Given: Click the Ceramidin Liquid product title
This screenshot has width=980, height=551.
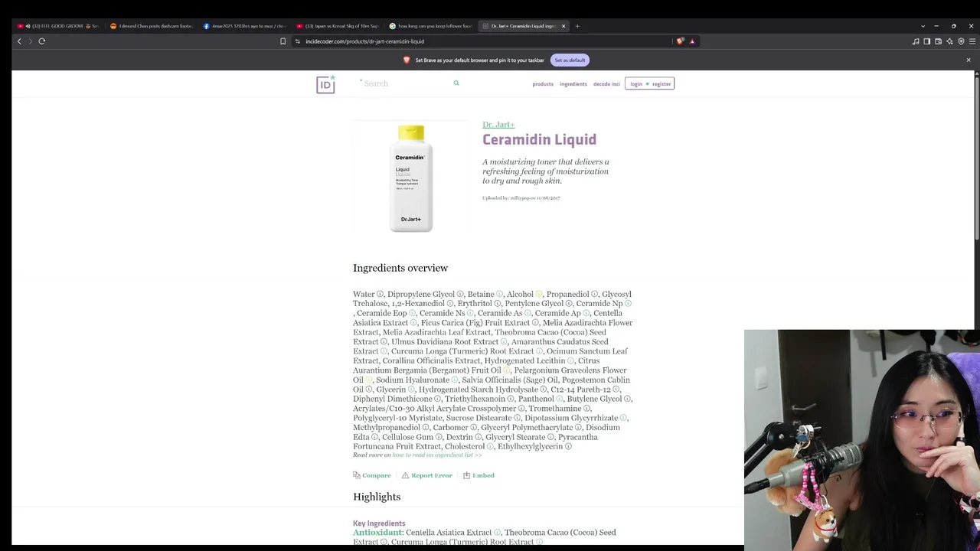Looking at the screenshot, I should tap(539, 139).
